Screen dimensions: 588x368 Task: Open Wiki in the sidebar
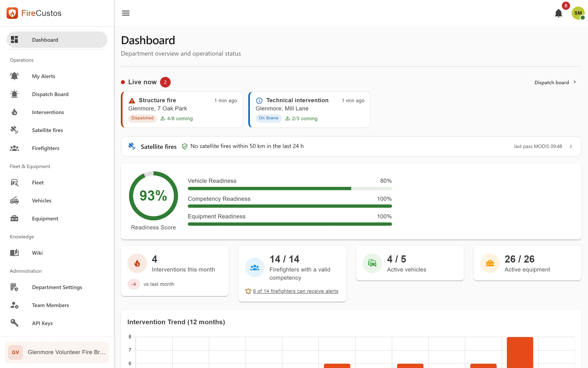[x=57, y=253]
